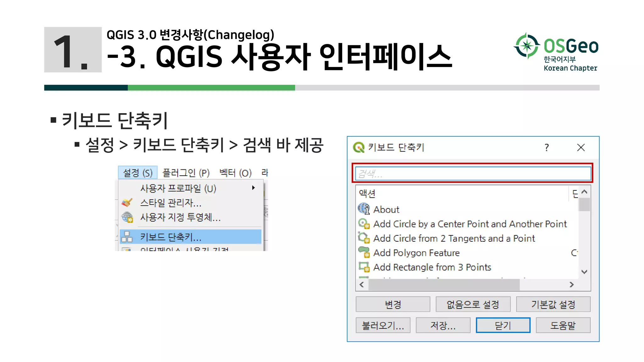The height and width of the screenshot is (362, 644).
Task: Click the horizontal scroll-right arrow
Action: (572, 285)
